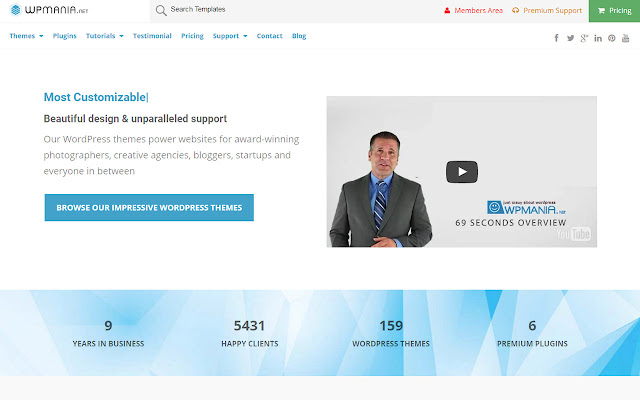The image size is (640, 400).
Task: Click the WPMania logo in header
Action: pyautogui.click(x=49, y=10)
